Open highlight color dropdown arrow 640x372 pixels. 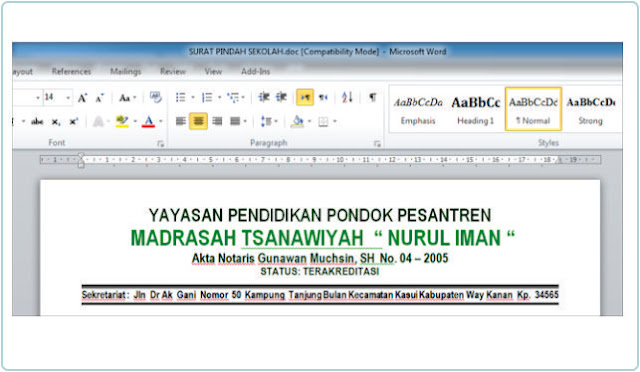[135, 121]
